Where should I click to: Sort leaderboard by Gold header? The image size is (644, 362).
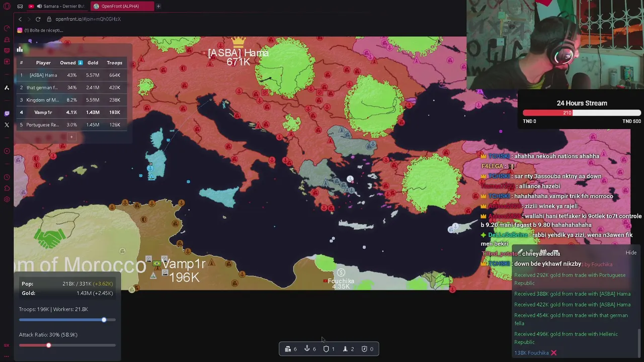coord(93,63)
